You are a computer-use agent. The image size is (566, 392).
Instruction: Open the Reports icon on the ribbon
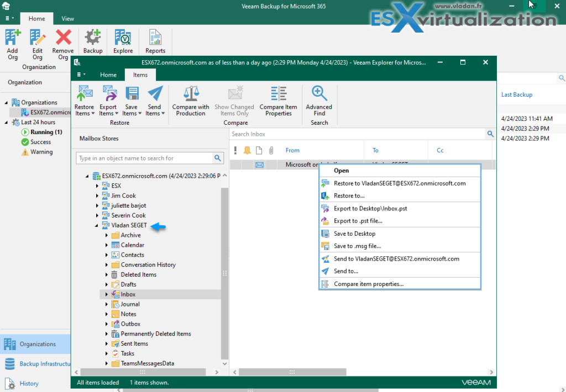155,40
